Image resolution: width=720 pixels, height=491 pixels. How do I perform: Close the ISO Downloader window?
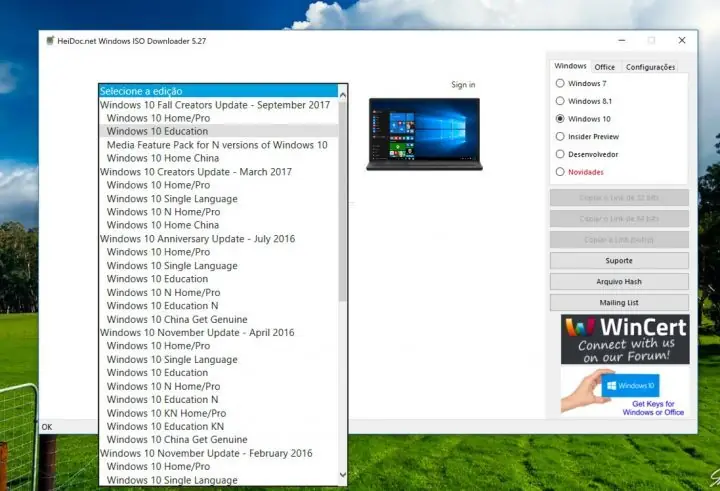(682, 40)
